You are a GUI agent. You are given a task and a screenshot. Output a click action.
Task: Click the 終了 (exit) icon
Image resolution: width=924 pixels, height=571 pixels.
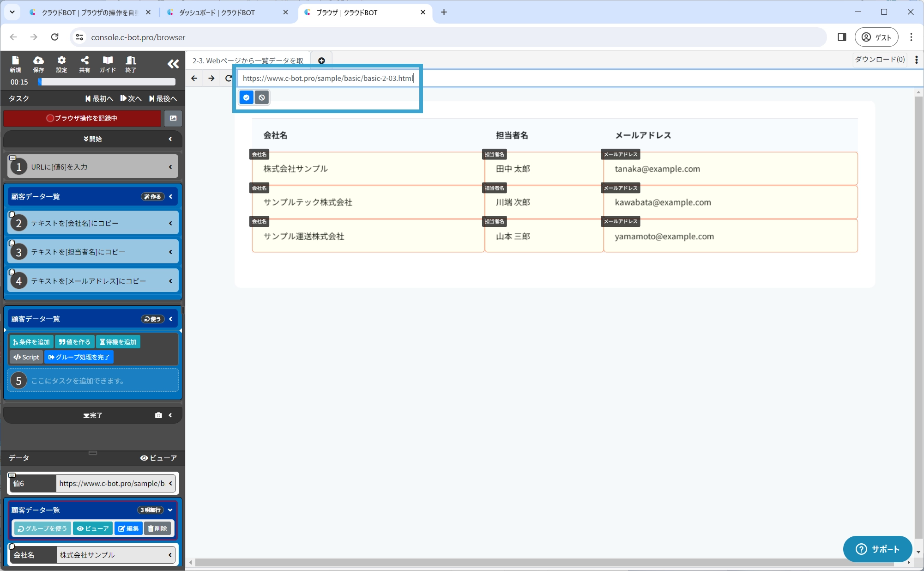[131, 64]
